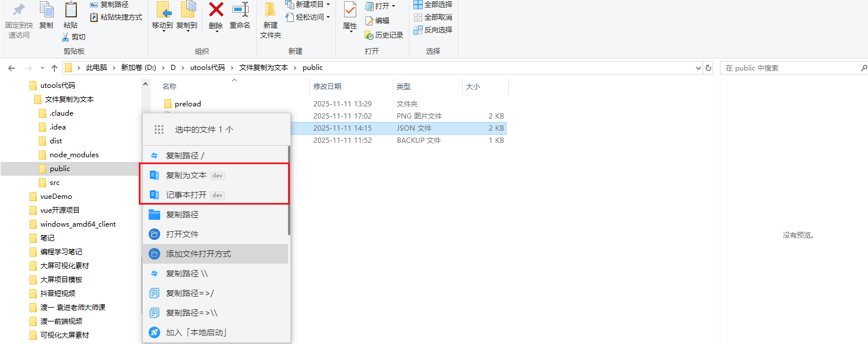This screenshot has height=344, width=868.
Task: Click the Paste (粘贴) clipboard icon
Action: [71, 10]
